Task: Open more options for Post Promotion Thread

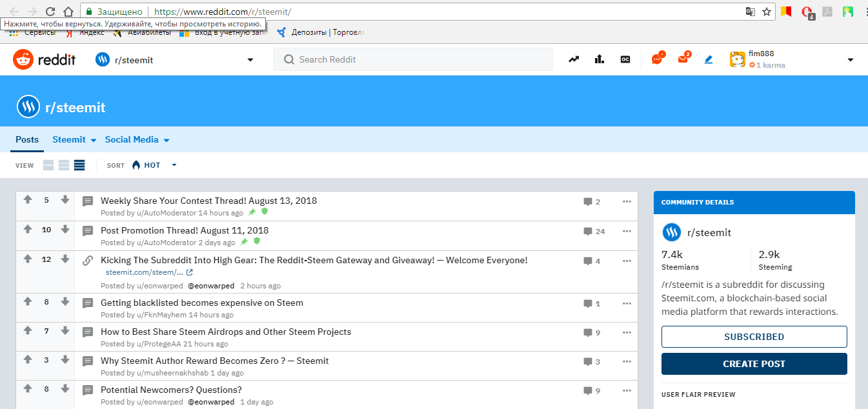Action: tap(627, 232)
